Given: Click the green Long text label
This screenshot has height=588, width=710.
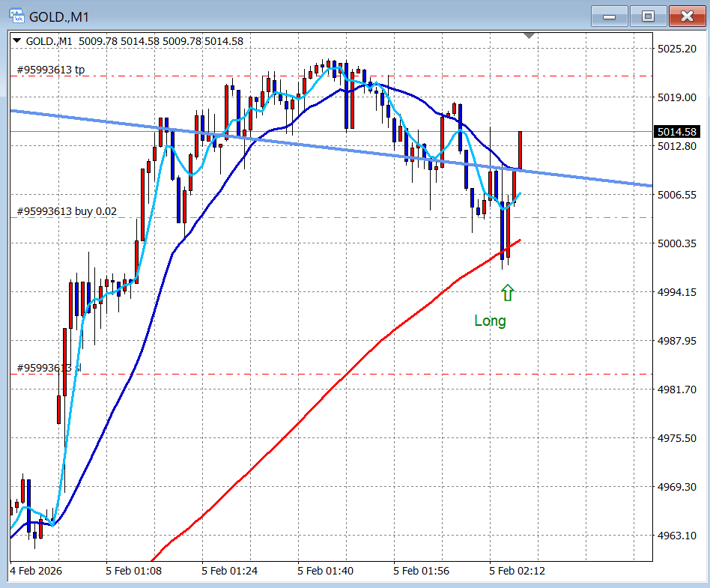Looking at the screenshot, I should tap(490, 321).
